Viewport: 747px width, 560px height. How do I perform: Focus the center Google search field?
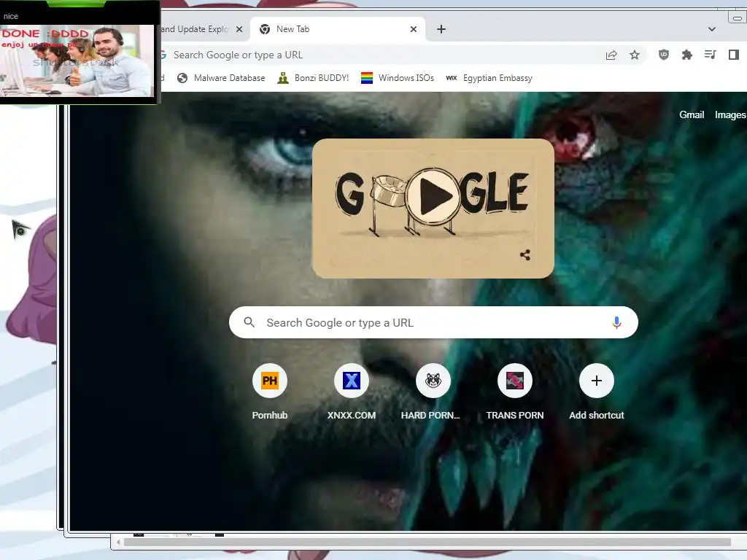pyautogui.click(x=433, y=322)
